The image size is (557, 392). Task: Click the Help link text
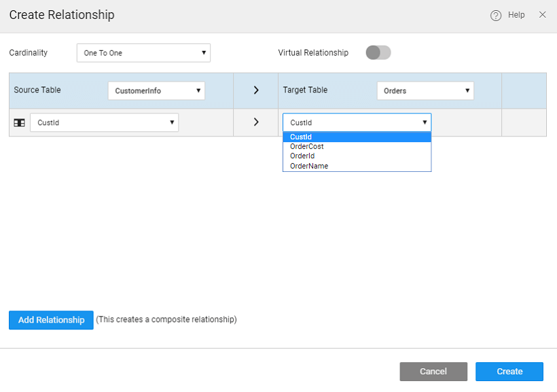(516, 15)
